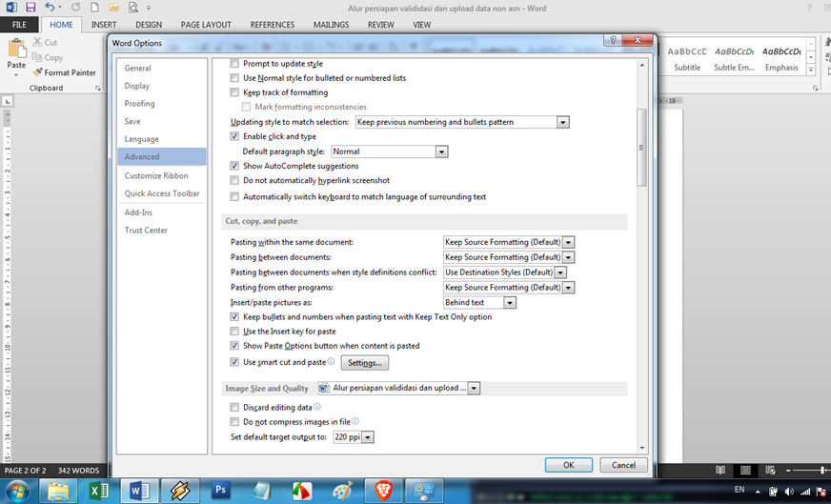Image resolution: width=831 pixels, height=504 pixels.
Task: Click the Windows Start orb
Action: point(17,492)
